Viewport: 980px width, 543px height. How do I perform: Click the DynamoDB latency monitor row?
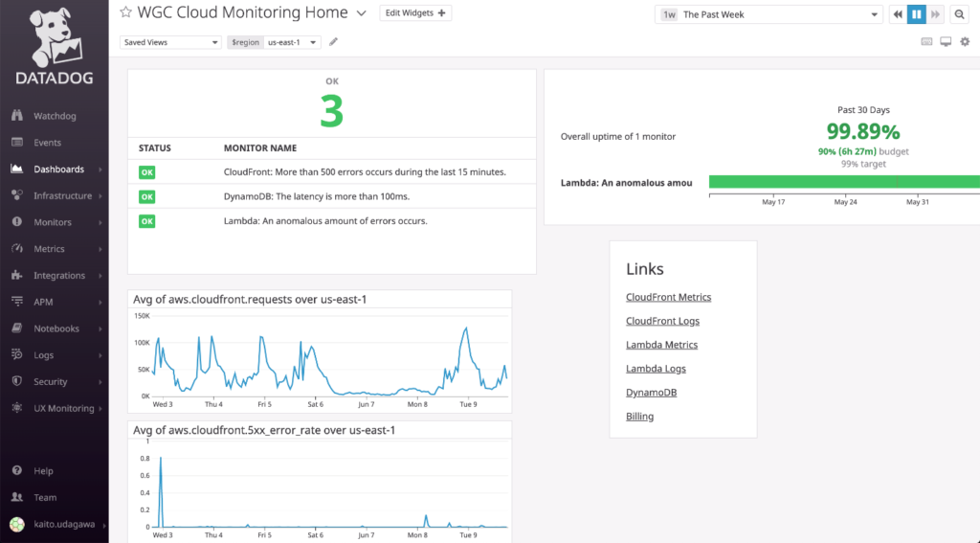[x=332, y=196]
